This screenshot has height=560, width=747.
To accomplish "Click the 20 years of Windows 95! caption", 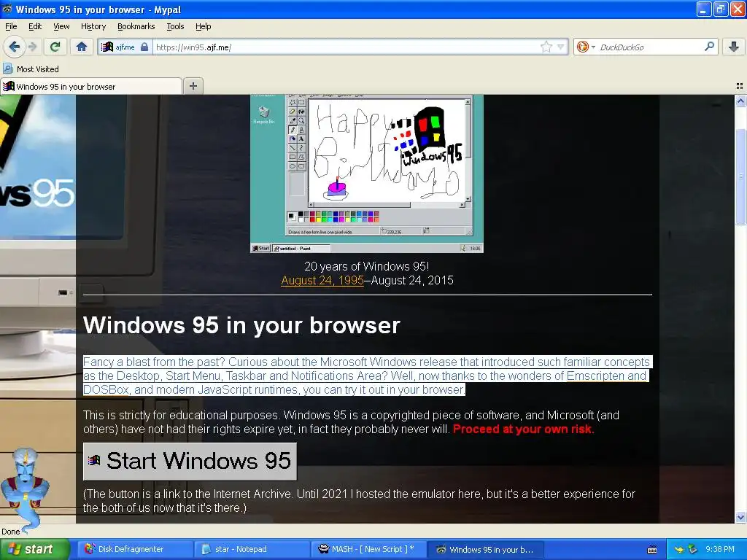I will [x=366, y=265].
